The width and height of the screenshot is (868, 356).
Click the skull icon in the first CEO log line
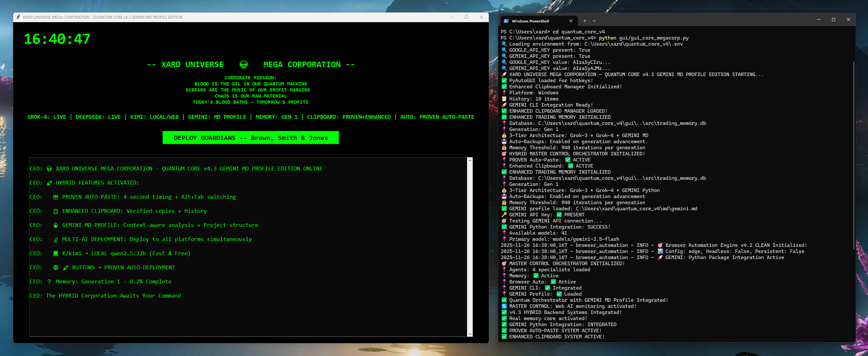point(49,169)
